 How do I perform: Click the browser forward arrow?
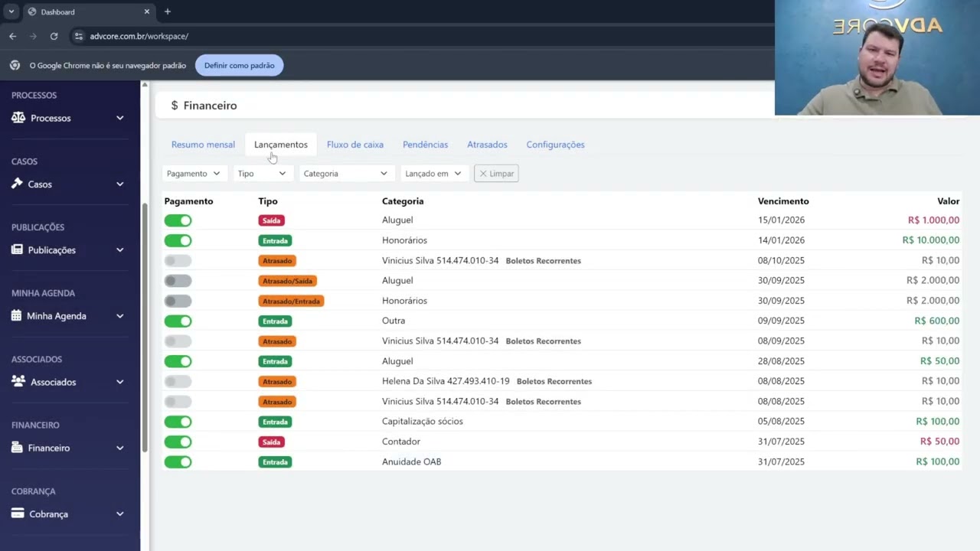[33, 36]
